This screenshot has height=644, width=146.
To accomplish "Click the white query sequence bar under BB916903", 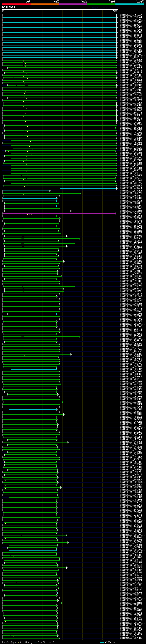I will (x=60, y=9).
